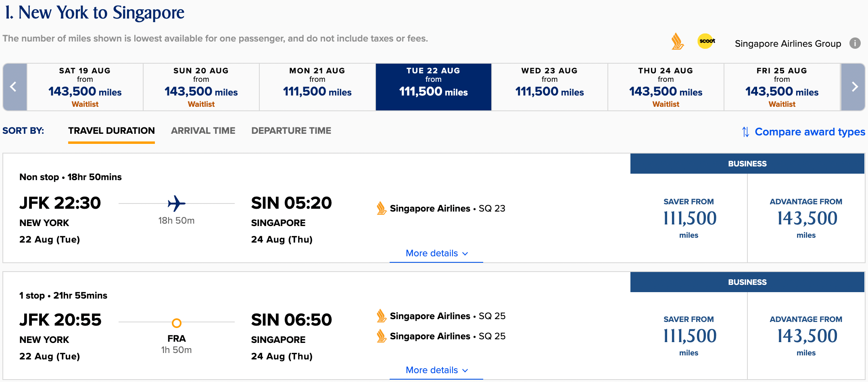Viewport: 868px width, 382px height.
Task: Sort results by Arrival Time
Action: pyautogui.click(x=203, y=131)
